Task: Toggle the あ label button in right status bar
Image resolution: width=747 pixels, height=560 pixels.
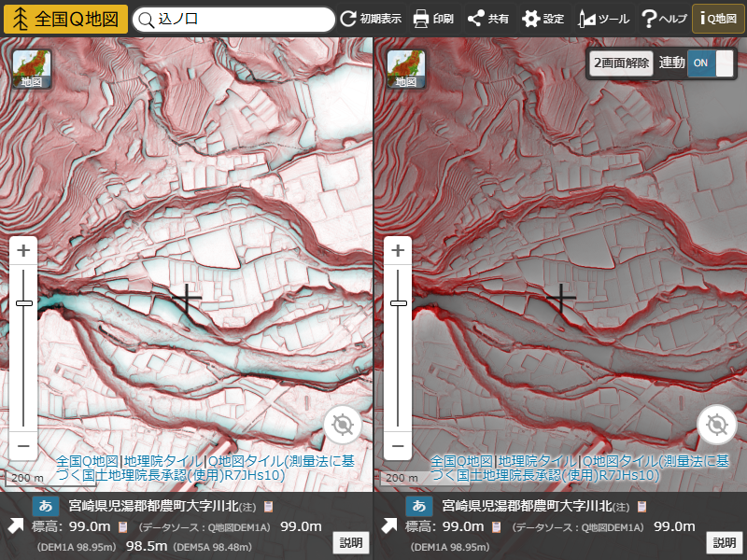Action: tap(416, 505)
